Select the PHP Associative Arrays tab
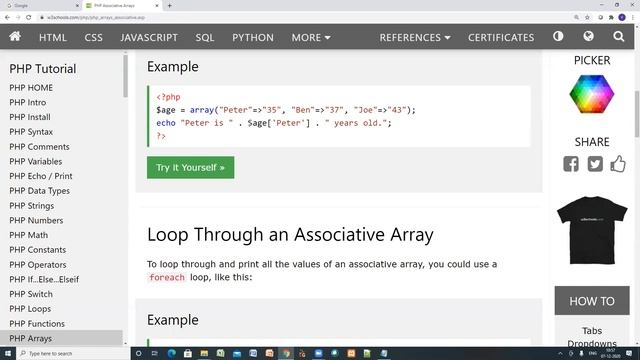 point(122,6)
